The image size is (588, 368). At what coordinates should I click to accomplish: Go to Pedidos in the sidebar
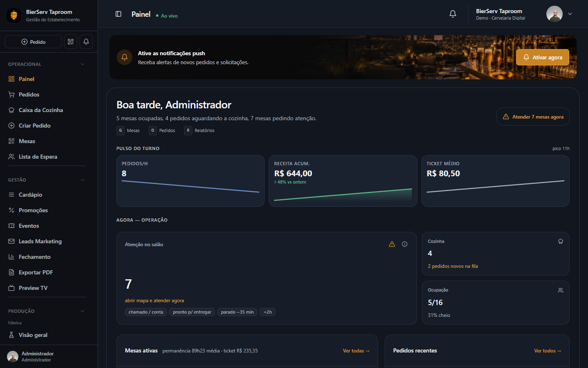click(x=47, y=94)
